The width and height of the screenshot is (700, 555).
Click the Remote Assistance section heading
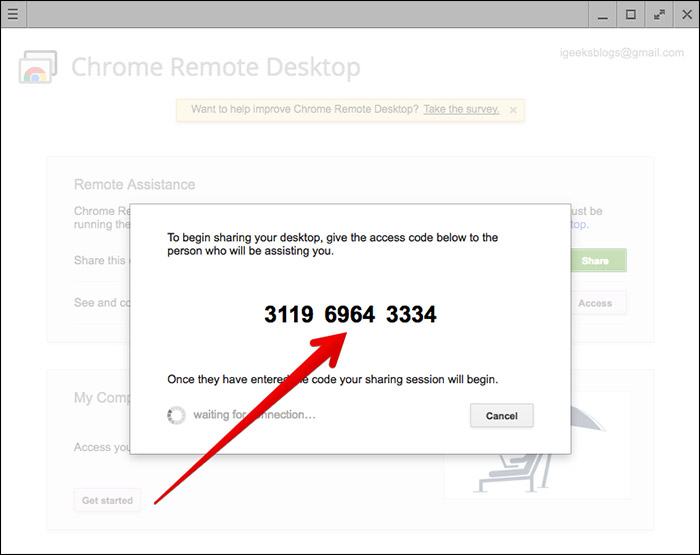(134, 185)
